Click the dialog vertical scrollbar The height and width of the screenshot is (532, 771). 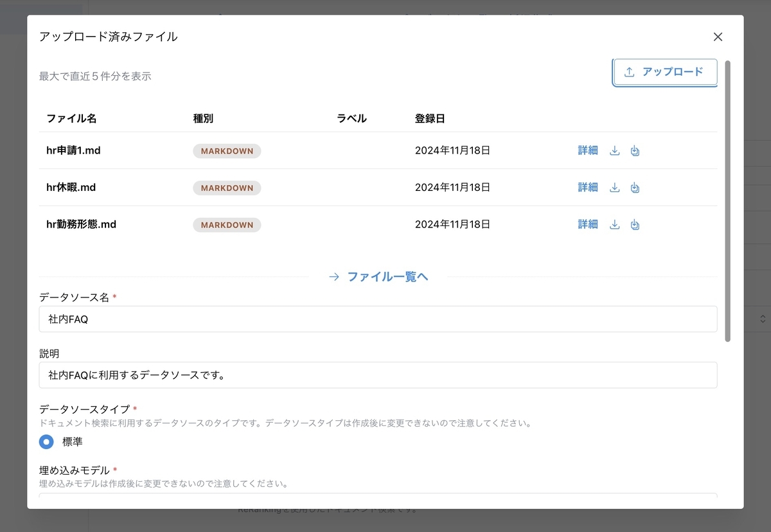click(727, 201)
